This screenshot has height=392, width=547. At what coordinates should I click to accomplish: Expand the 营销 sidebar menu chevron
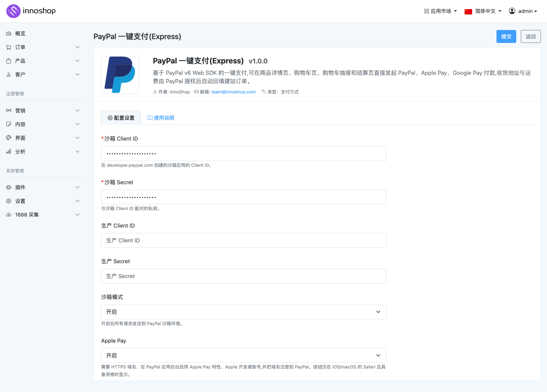click(77, 111)
